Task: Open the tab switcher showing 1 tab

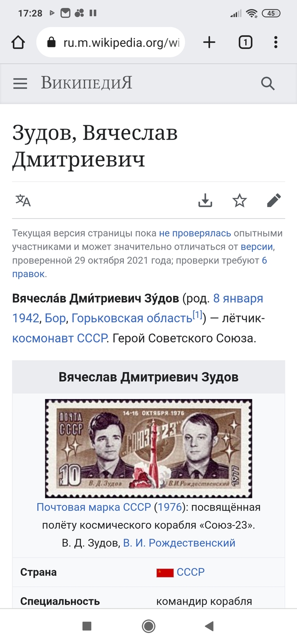Action: 245,42
